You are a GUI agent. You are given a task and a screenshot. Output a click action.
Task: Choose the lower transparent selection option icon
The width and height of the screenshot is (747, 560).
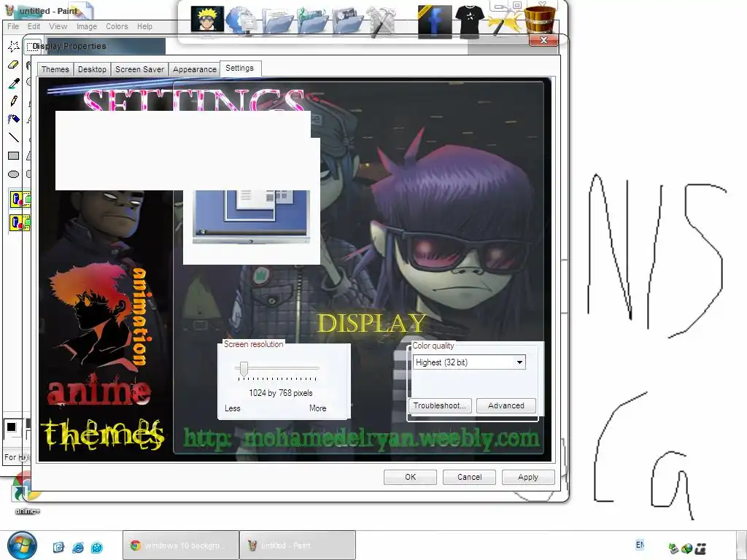click(x=20, y=222)
